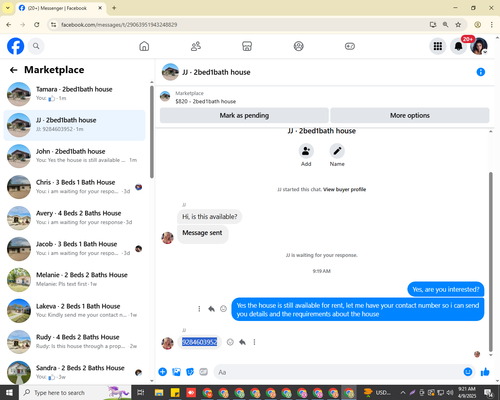Click the Add people icon
This screenshot has height=400, width=500.
(x=306, y=151)
